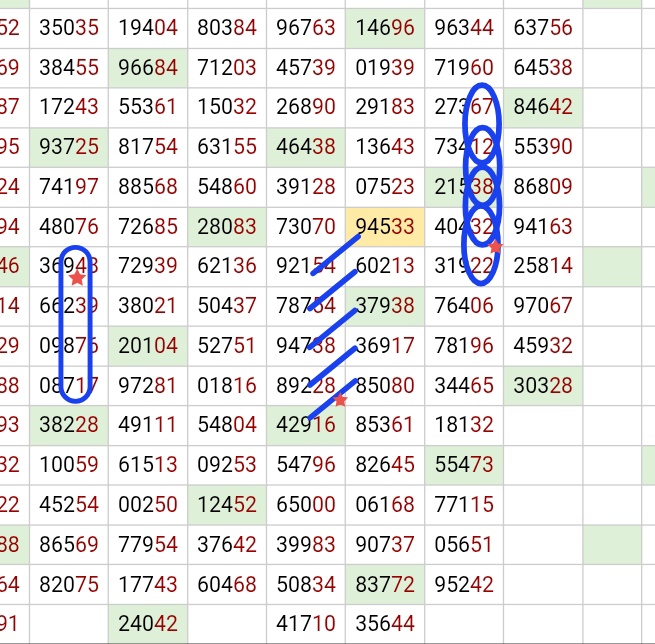Select the cell showing 96763
Screen dimensions: 655x644
(x=306, y=28)
